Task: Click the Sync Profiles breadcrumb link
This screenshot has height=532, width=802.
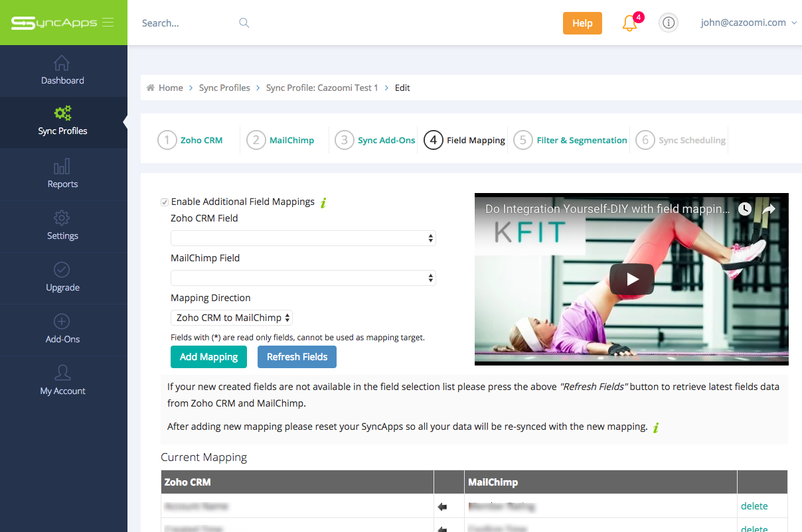Action: 224,88
